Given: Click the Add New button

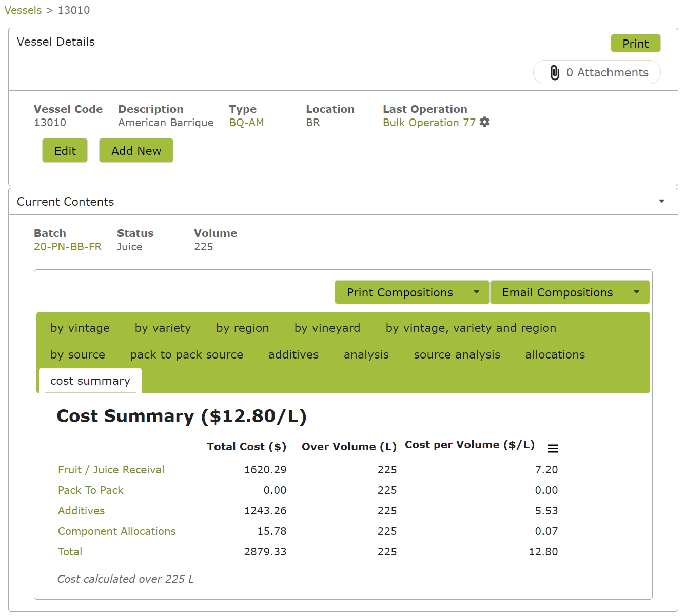Looking at the screenshot, I should (x=136, y=150).
